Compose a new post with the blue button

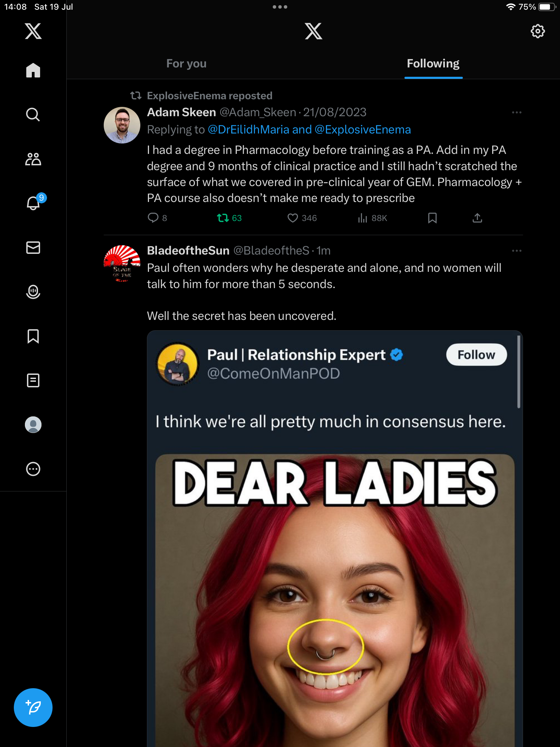click(x=33, y=708)
